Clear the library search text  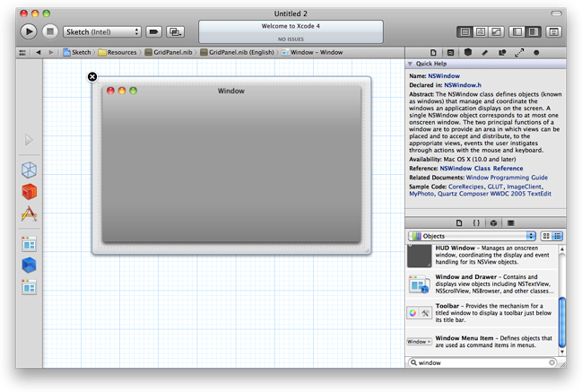click(552, 362)
